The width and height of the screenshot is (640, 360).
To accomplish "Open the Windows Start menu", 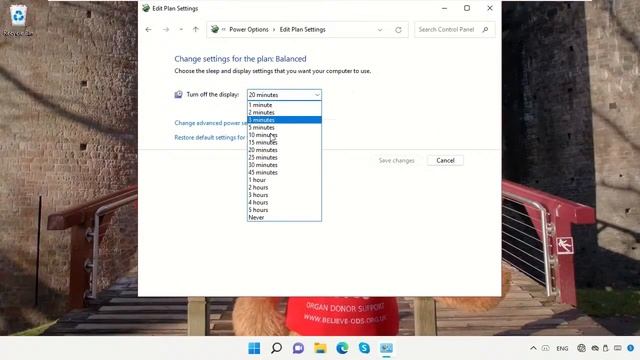I will click(x=254, y=348).
